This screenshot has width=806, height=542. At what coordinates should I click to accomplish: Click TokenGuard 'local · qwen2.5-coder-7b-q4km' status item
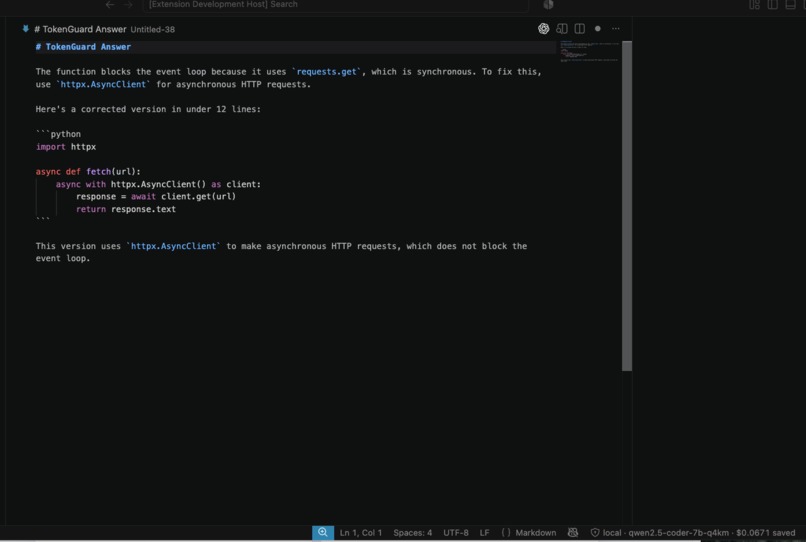(x=693, y=533)
